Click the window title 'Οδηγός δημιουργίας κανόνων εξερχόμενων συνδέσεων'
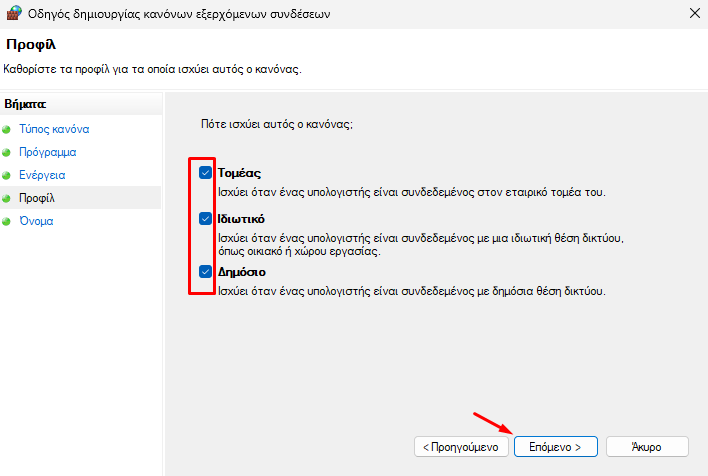This screenshot has width=708, height=476. 179,14
